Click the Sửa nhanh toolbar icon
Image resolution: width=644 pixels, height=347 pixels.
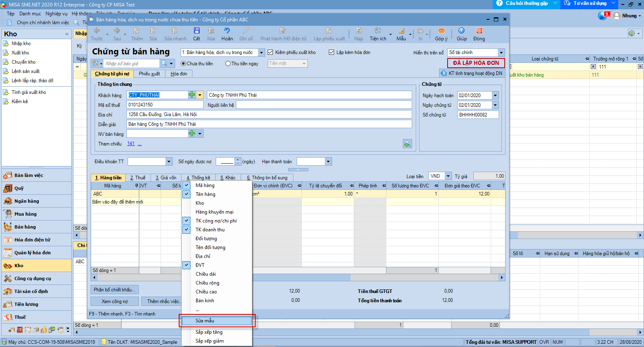click(175, 31)
